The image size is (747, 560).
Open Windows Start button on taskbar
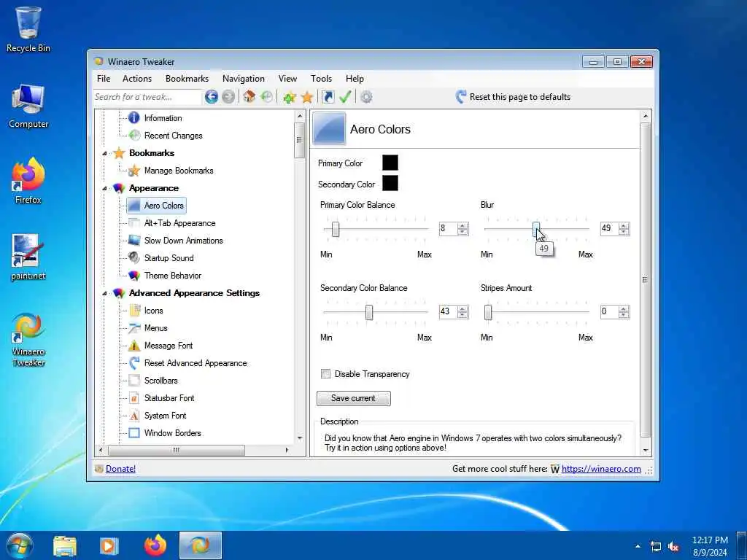tap(20, 545)
